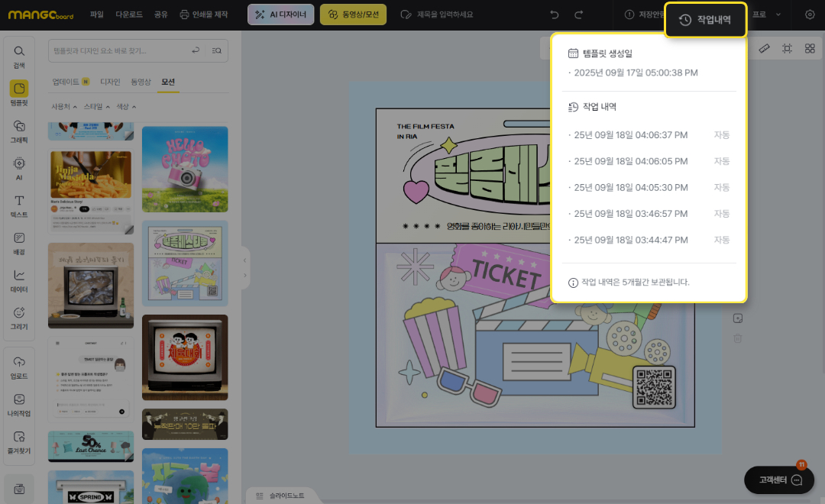Expand the 색상 color filter dropdown
Image resolution: width=825 pixels, height=504 pixels.
(125, 107)
